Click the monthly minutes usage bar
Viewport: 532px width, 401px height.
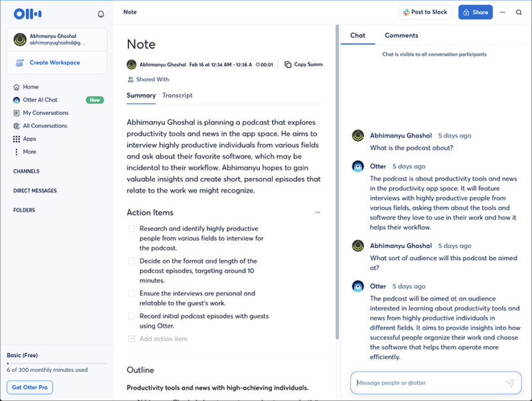click(57, 362)
